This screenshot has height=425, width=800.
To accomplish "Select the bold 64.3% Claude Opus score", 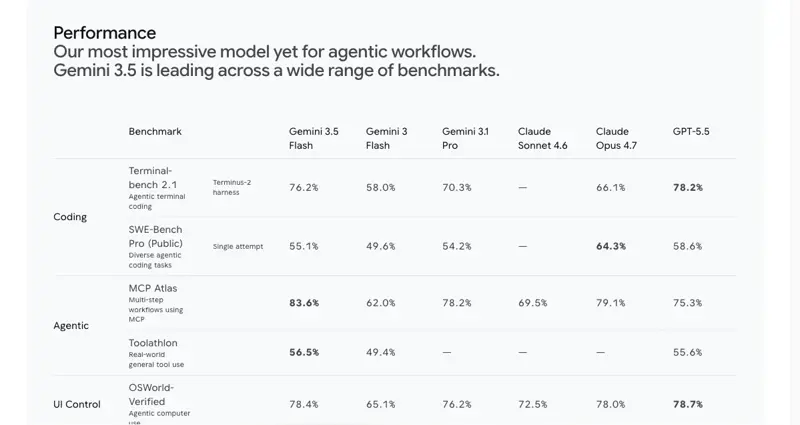I will [x=611, y=246].
